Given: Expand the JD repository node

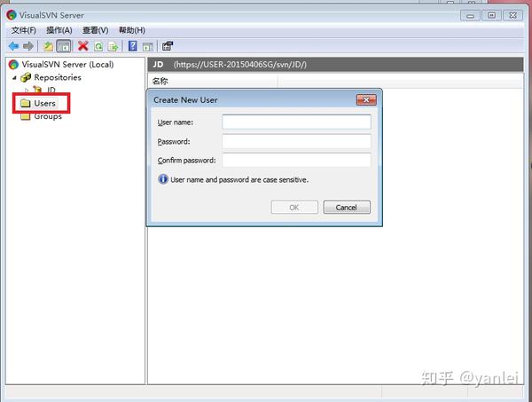Looking at the screenshot, I should 27,90.
